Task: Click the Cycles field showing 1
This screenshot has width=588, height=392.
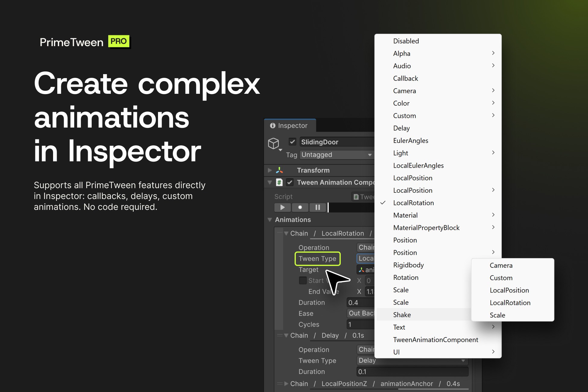Action: pos(361,324)
